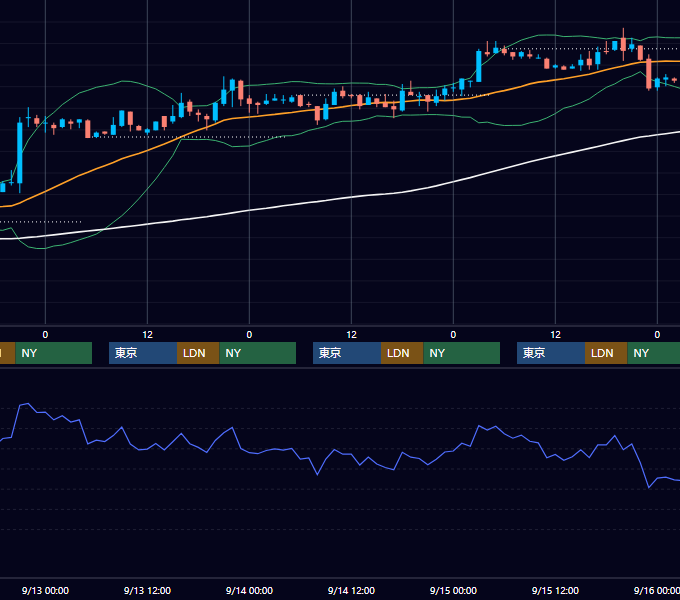Select the NY session block ending 9/14 morning

258,353
